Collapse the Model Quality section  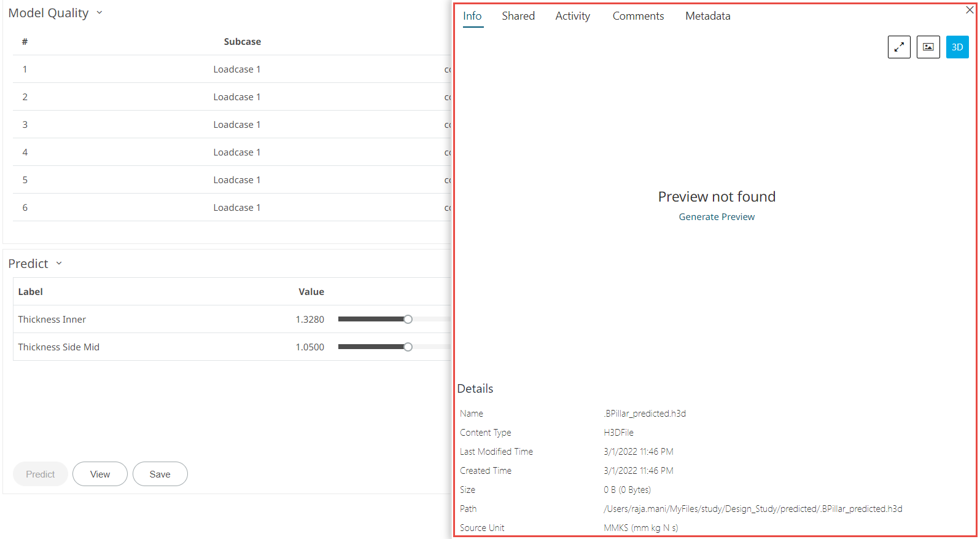[99, 13]
